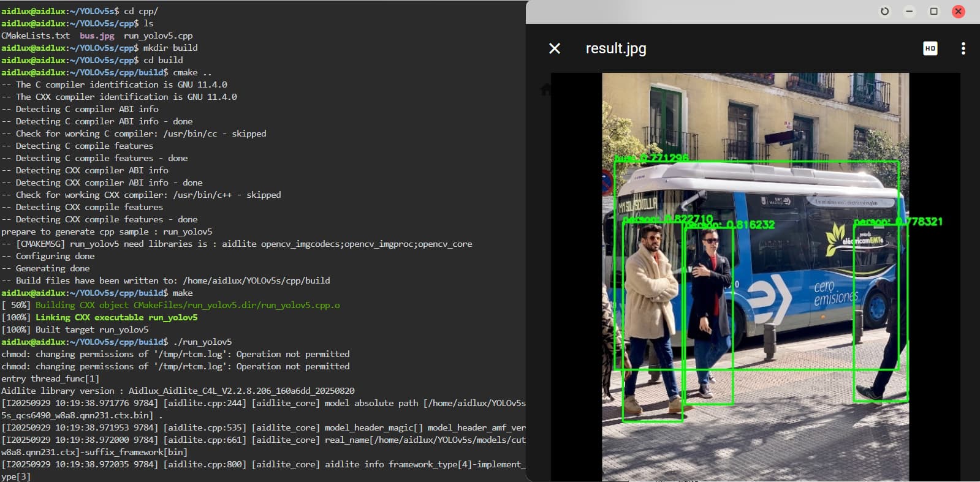Click the 'cmake ..' command in terminal
The height and width of the screenshot is (482, 980).
tap(192, 72)
